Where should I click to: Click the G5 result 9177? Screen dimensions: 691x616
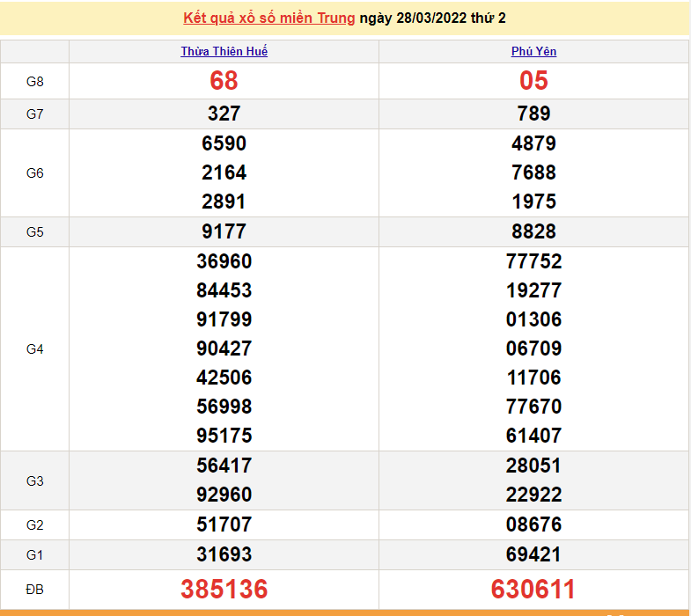[x=224, y=231]
